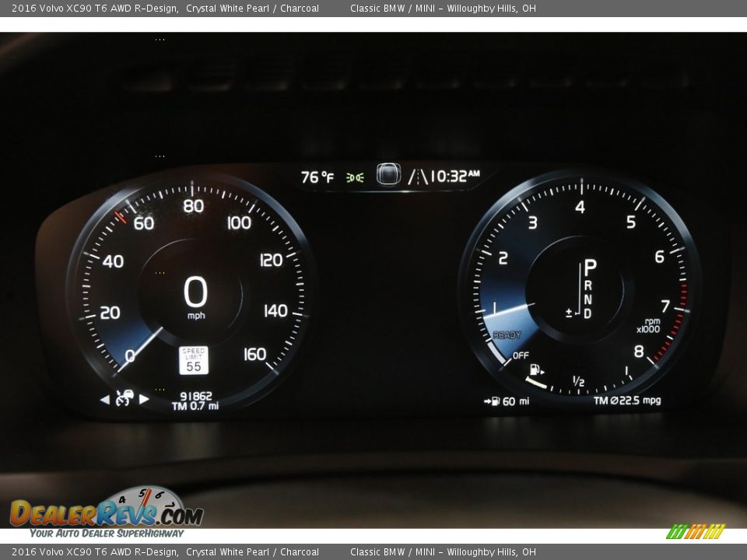747x560 pixels.
Task: Click the vehicle top-view icon in status bar
Action: click(x=388, y=174)
